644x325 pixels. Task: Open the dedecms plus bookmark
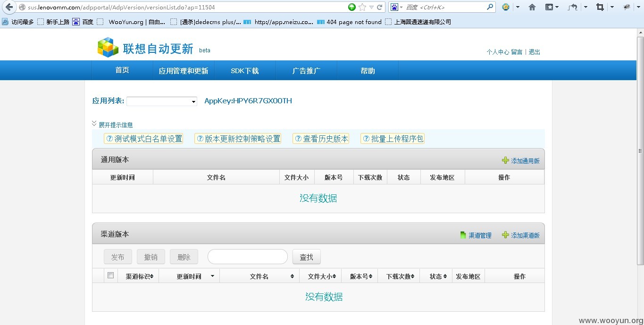point(206,22)
